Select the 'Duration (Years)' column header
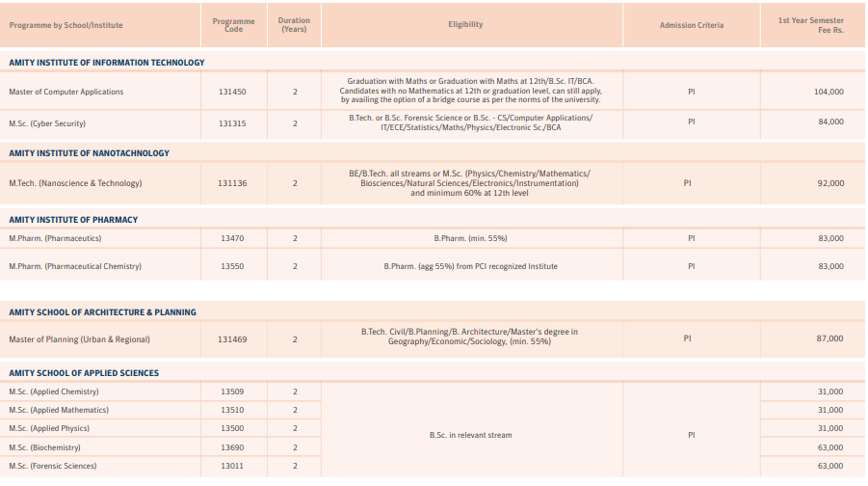 point(294,25)
